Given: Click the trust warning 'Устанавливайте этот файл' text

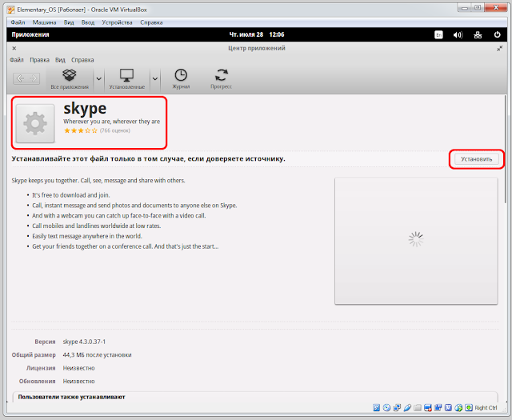Looking at the screenshot, I should 149,158.
